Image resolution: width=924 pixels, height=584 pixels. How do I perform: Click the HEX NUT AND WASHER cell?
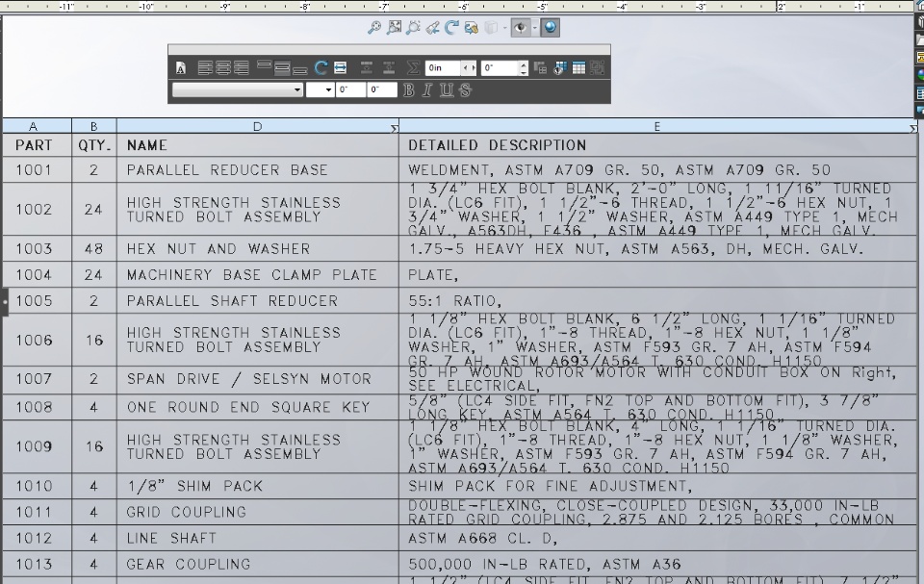coord(258,248)
